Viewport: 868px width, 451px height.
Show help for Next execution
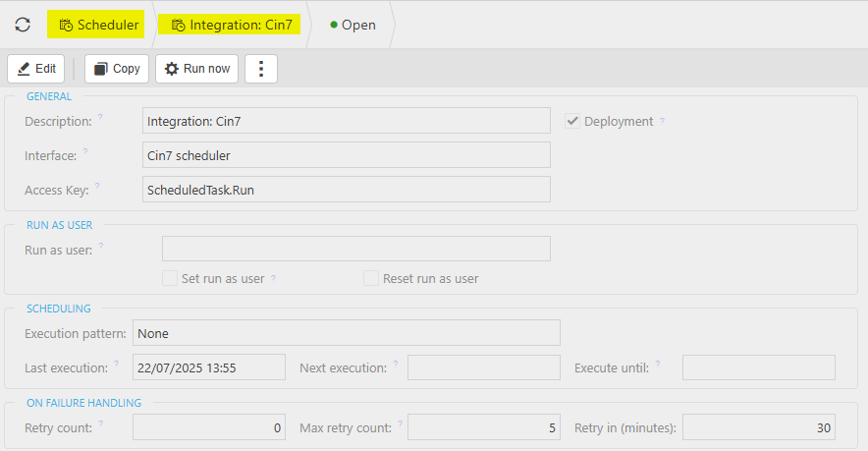tap(396, 365)
